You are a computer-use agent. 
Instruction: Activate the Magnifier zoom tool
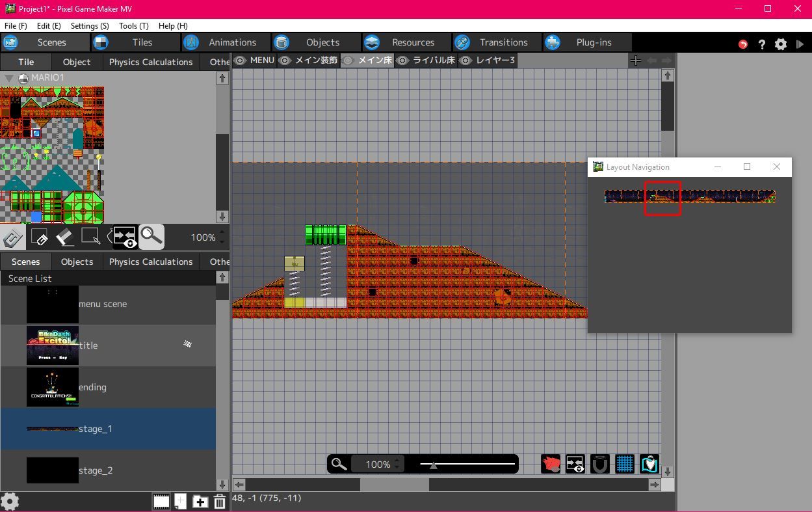click(150, 237)
